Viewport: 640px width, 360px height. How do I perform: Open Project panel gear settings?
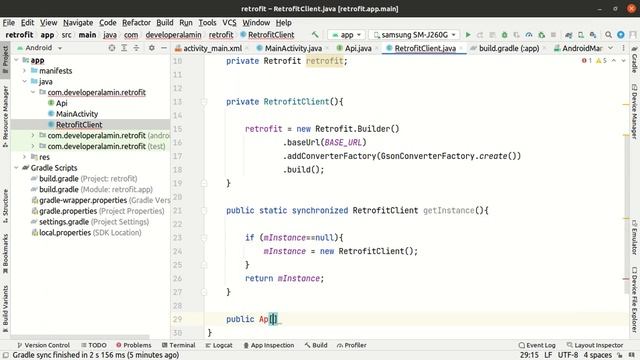pyautogui.click(x=151, y=48)
